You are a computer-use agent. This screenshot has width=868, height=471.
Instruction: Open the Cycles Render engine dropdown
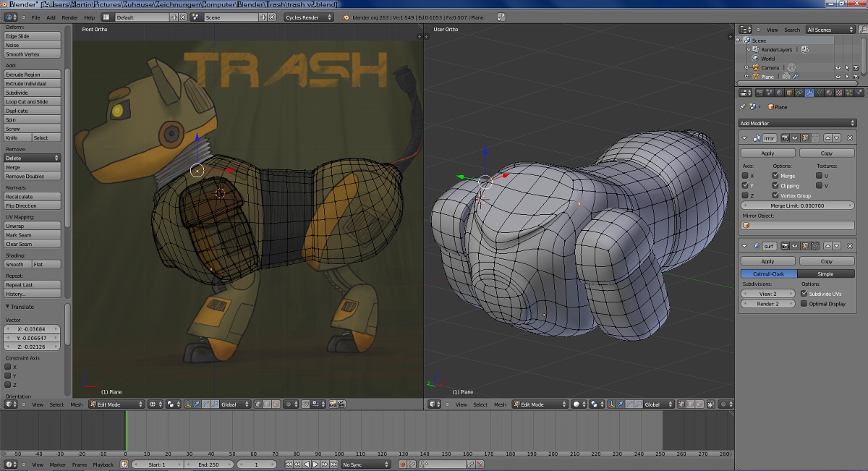point(308,17)
